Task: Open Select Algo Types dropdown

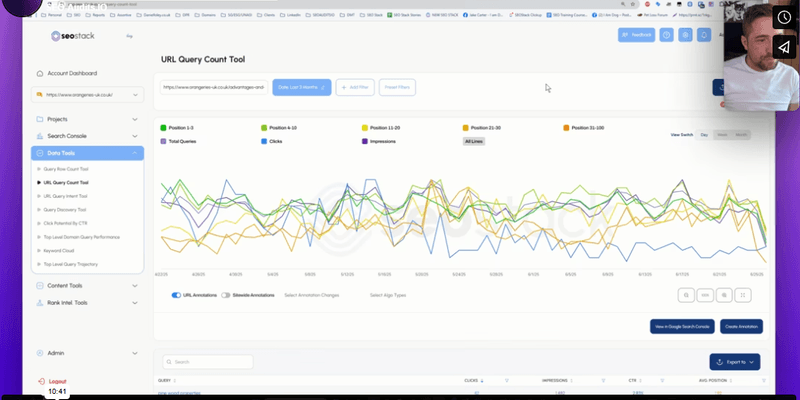Action: pyautogui.click(x=388, y=295)
